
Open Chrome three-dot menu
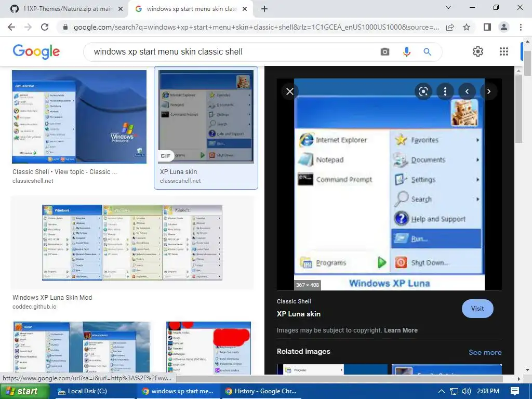(521, 27)
